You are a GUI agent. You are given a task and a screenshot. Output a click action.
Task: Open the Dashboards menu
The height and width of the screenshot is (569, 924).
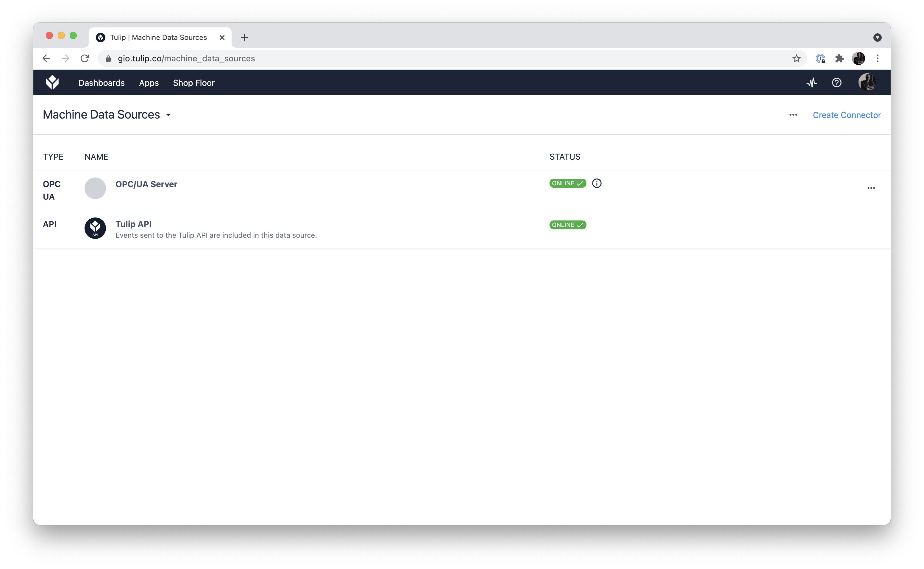102,83
